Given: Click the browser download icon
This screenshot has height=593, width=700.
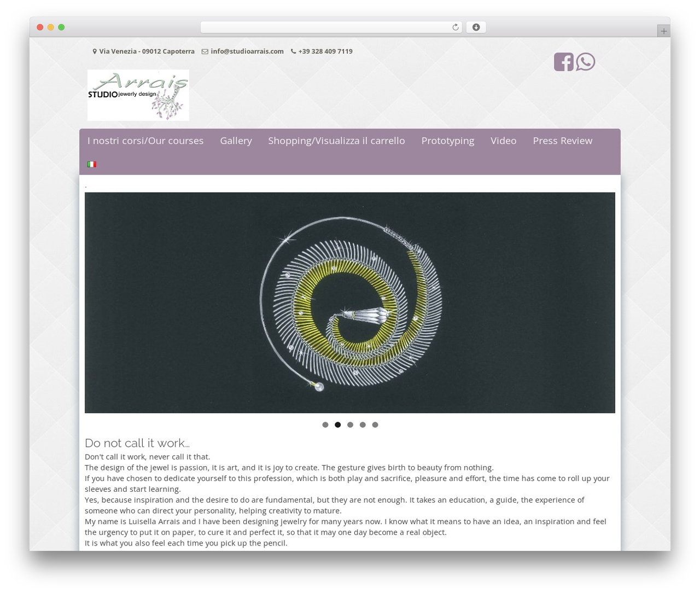Looking at the screenshot, I should (x=476, y=27).
